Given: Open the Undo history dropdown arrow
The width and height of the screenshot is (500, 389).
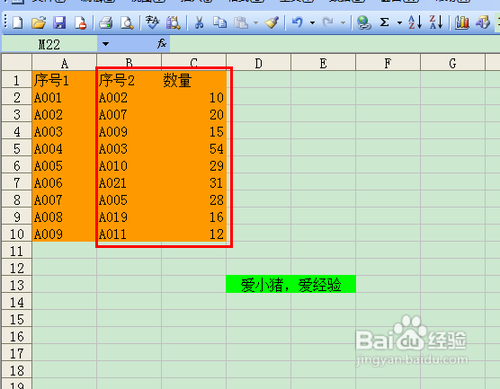Looking at the screenshot, I should (312, 23).
